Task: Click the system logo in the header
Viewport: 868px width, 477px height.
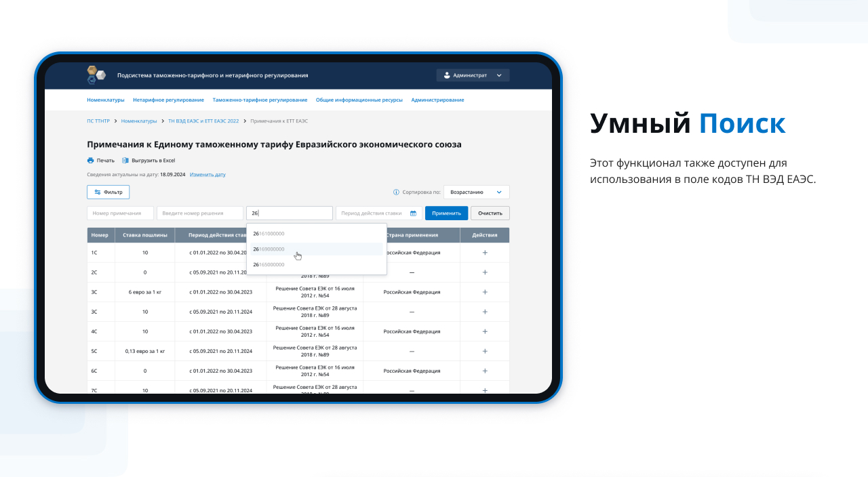Action: (x=96, y=75)
